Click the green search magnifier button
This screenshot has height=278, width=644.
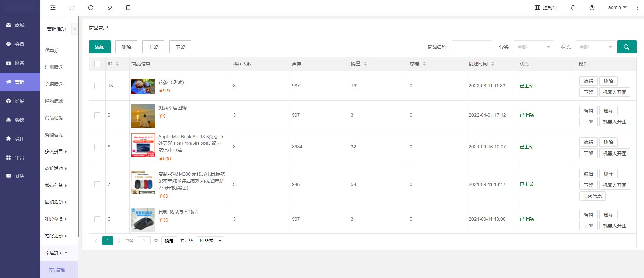coord(626,47)
